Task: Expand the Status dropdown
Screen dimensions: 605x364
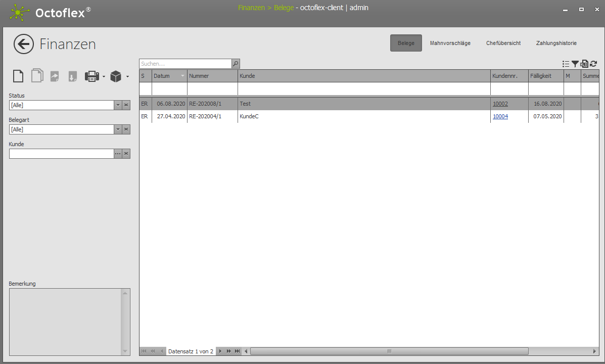Action: click(x=118, y=105)
